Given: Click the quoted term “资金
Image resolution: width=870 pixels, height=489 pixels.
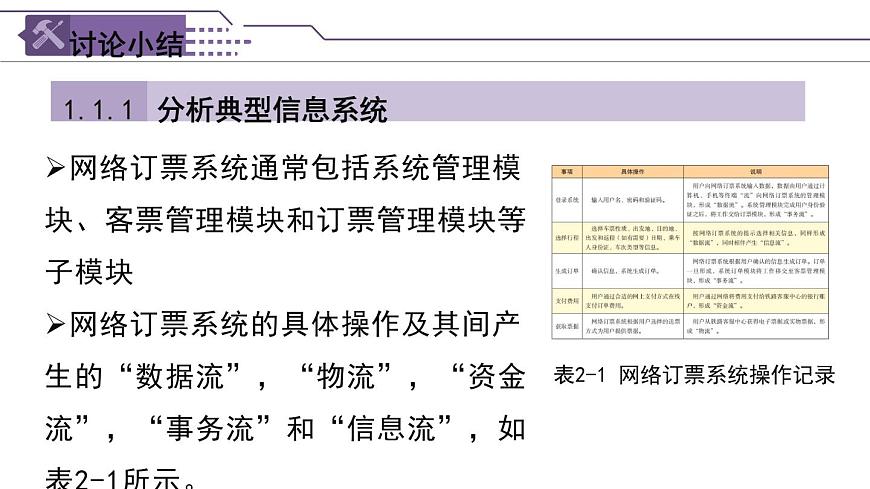Looking at the screenshot, I should [x=488, y=376].
